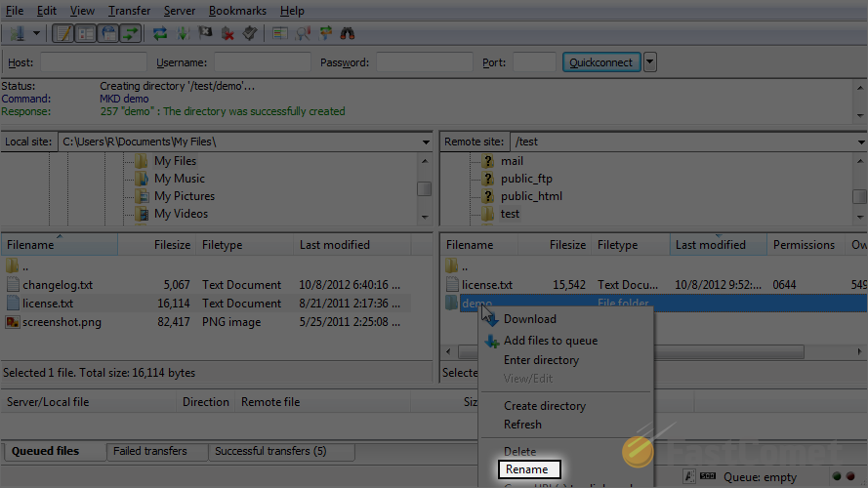868x488 pixels.
Task: Open the Bookmarks menu
Action: 236,11
